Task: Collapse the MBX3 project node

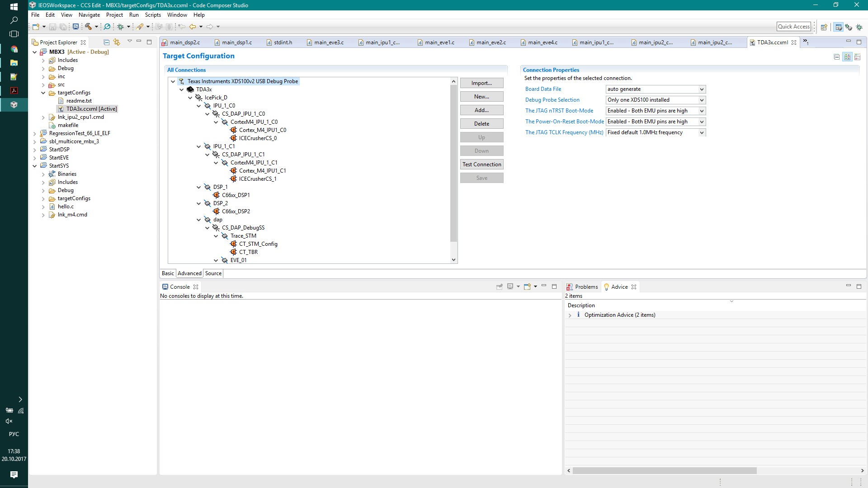Action: (x=35, y=52)
